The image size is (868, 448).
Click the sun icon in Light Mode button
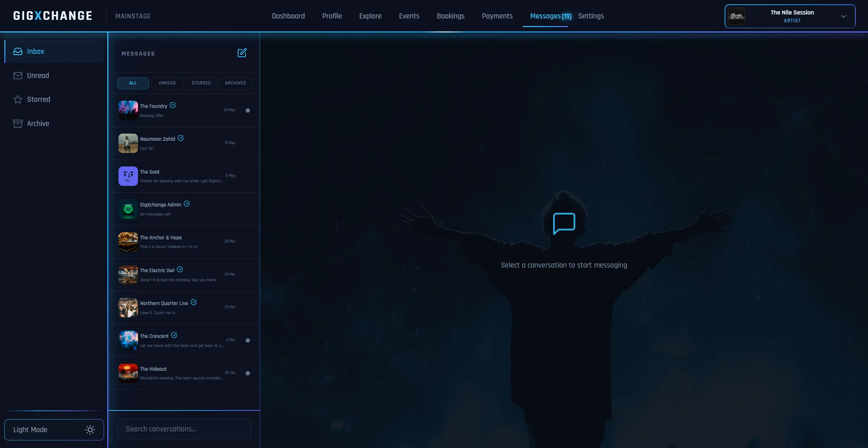(90, 430)
